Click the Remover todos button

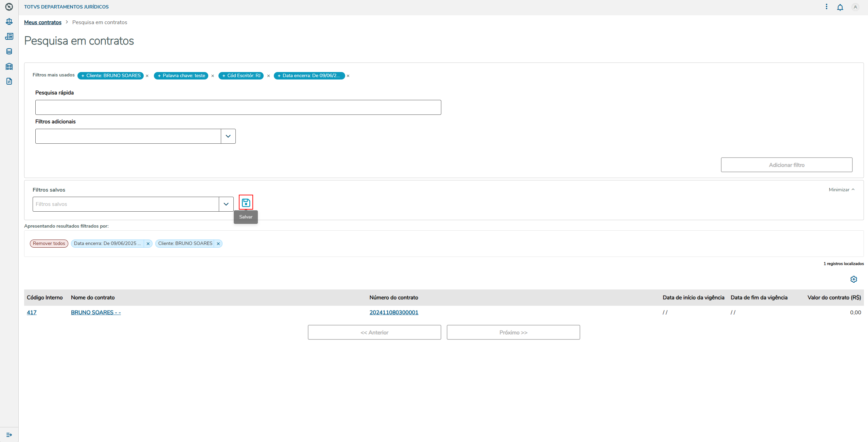tap(49, 244)
